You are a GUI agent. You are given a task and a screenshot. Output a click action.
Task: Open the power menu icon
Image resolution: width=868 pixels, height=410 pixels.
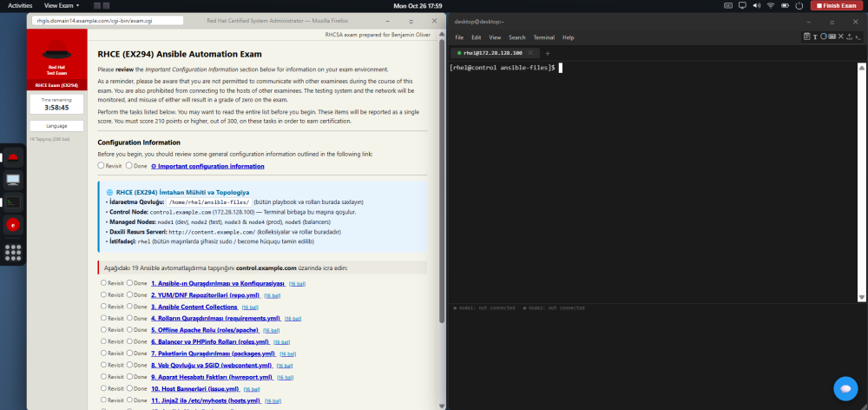point(799,5)
